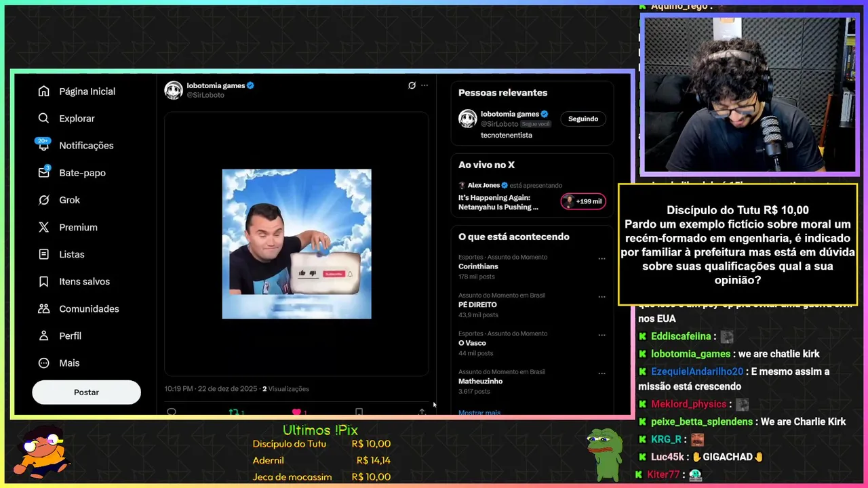Click the lobotomia games avatar in Pessoas relevantes
The height and width of the screenshot is (488, 868).
point(467,119)
